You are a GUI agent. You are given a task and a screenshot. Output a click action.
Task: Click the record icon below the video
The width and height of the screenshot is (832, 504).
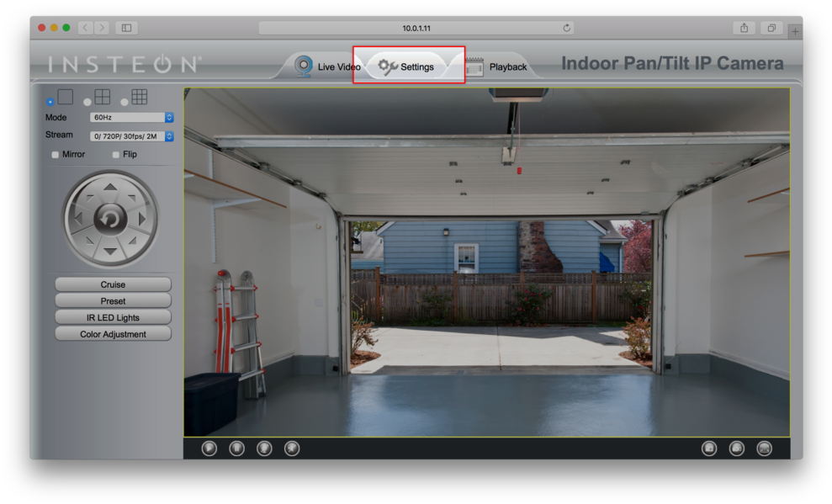[708, 448]
